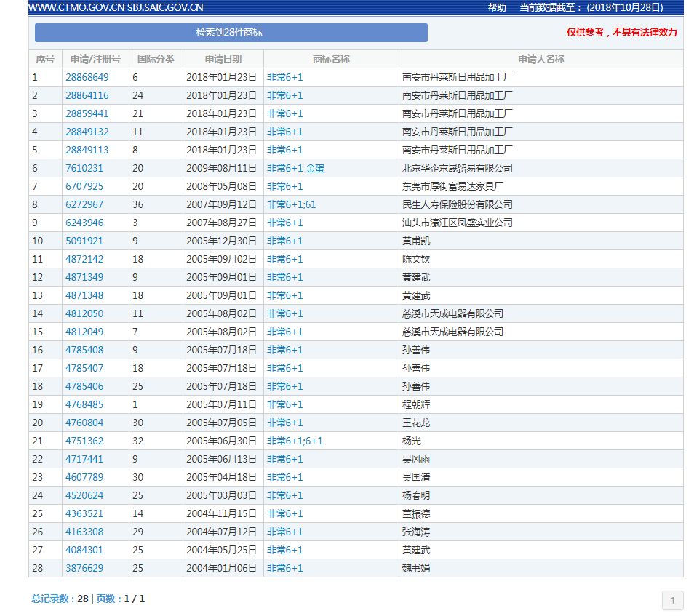Select applicant 吴国清
694x616 pixels.
coord(416,477)
